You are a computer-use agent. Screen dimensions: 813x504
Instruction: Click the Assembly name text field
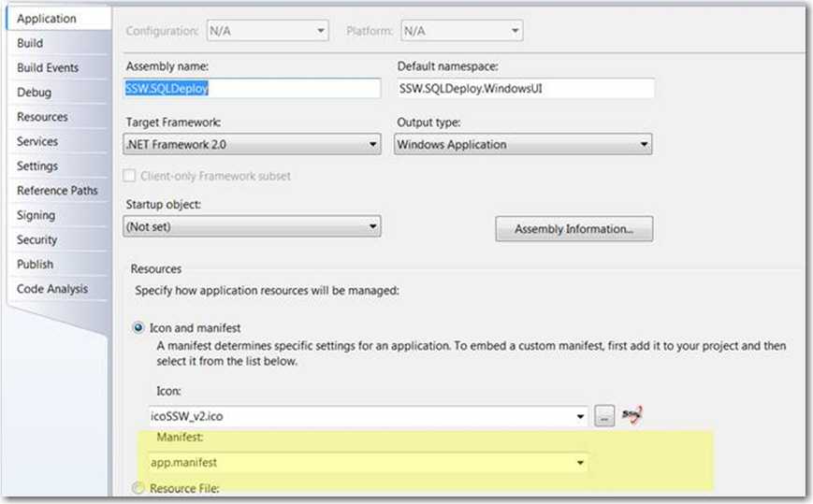tap(253, 88)
